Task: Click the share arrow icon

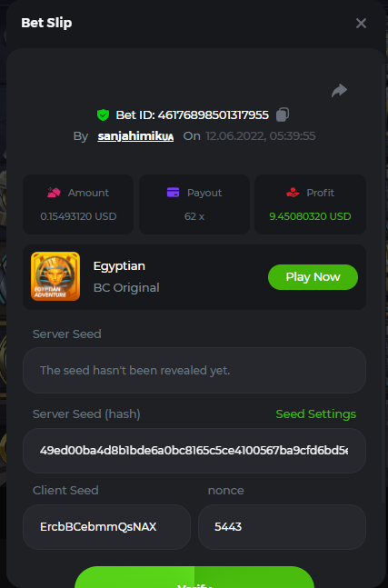Action: coord(339,90)
